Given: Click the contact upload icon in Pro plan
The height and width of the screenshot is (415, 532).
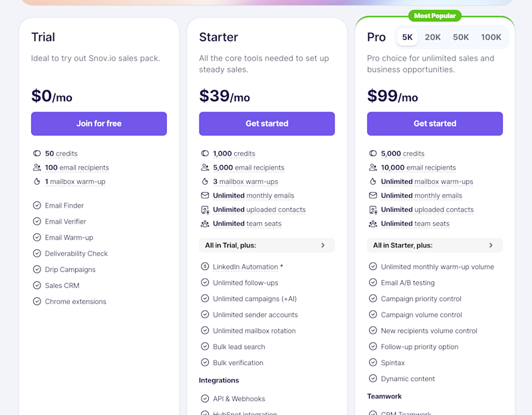Looking at the screenshot, I should click(x=373, y=210).
